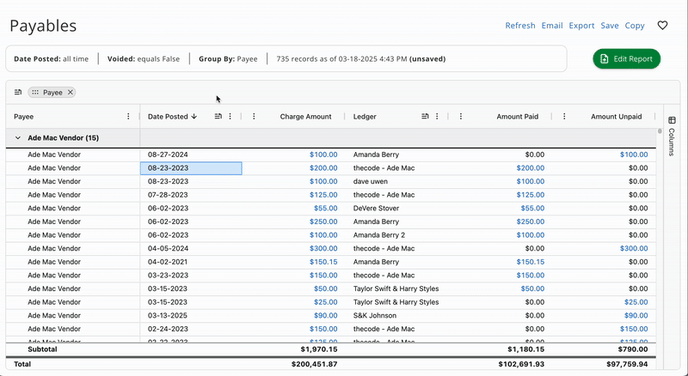Open the $300.00 amount unpaid link
The image size is (688, 376).
(x=634, y=248)
